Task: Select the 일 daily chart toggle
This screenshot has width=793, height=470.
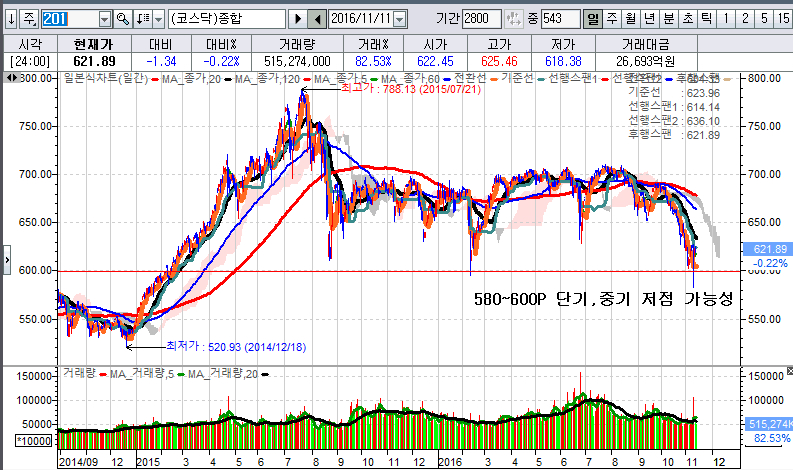Action: click(593, 19)
